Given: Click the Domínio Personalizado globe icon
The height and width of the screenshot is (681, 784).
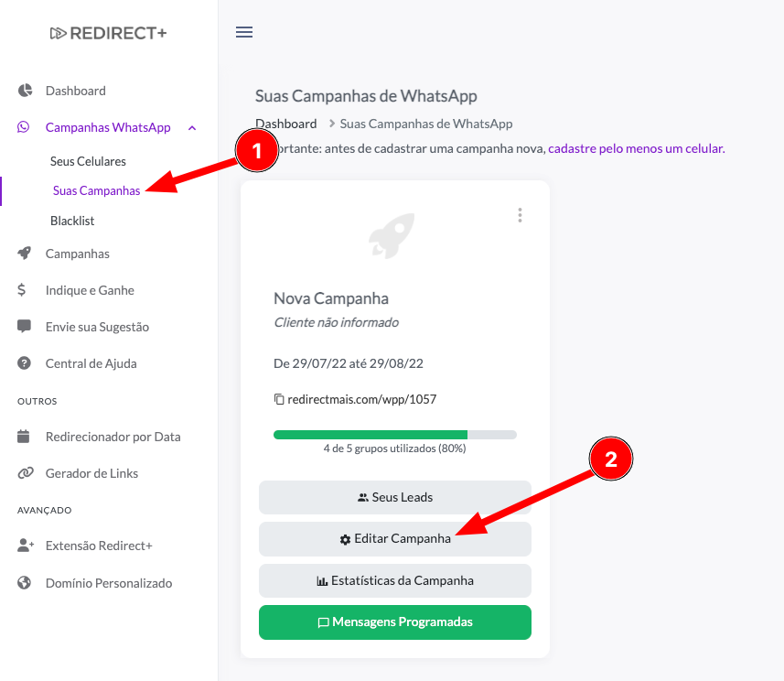Looking at the screenshot, I should (x=26, y=583).
